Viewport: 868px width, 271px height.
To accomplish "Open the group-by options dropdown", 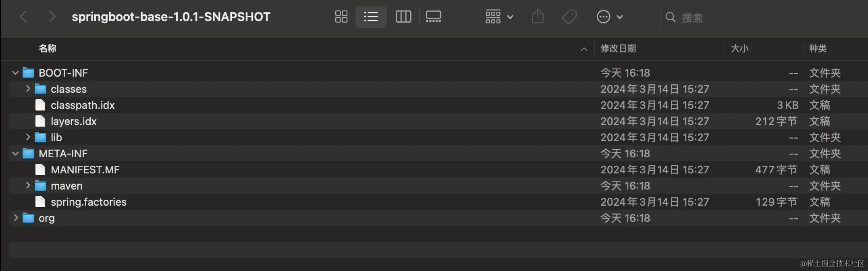I will point(499,17).
